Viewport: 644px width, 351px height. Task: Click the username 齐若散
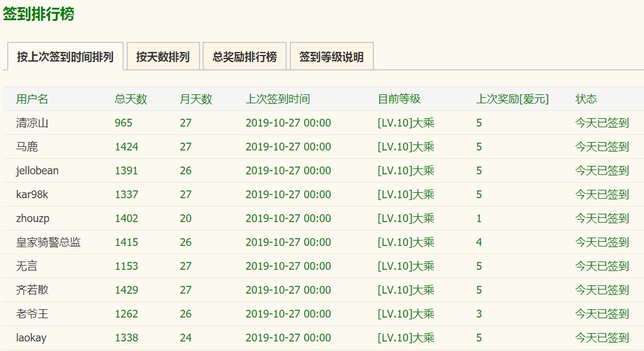[x=32, y=290]
